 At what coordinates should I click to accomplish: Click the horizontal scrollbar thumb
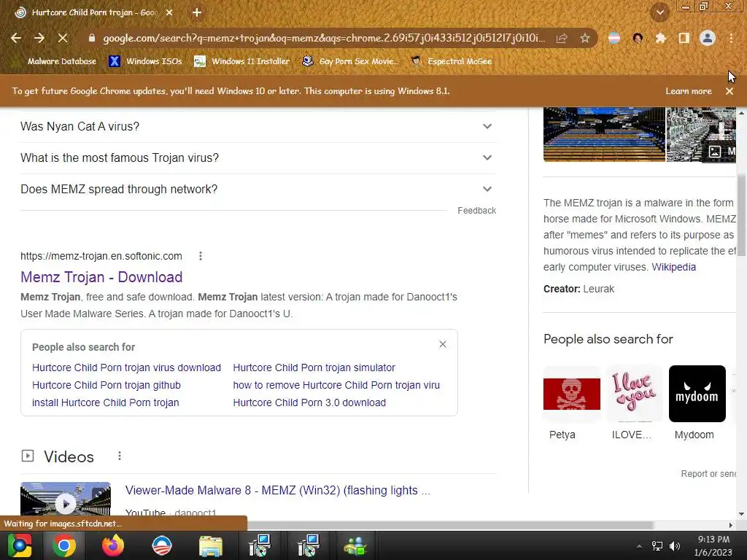click(450, 525)
